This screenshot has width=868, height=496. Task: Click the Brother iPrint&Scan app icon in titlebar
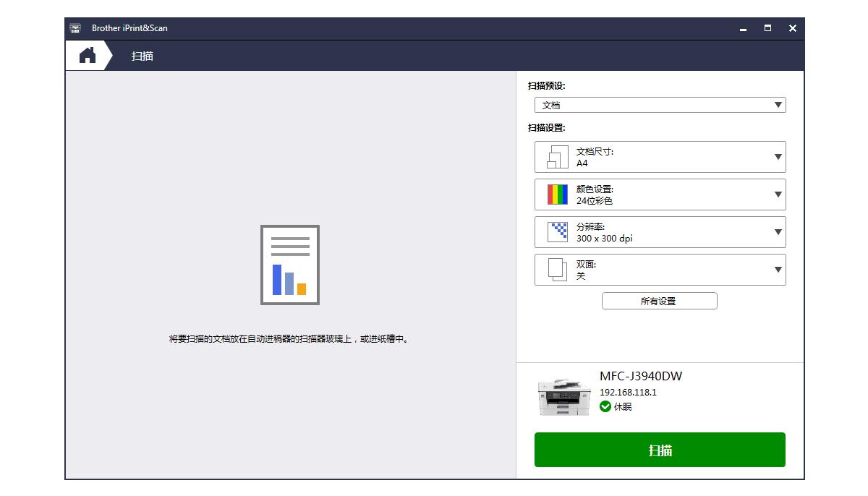(x=75, y=28)
